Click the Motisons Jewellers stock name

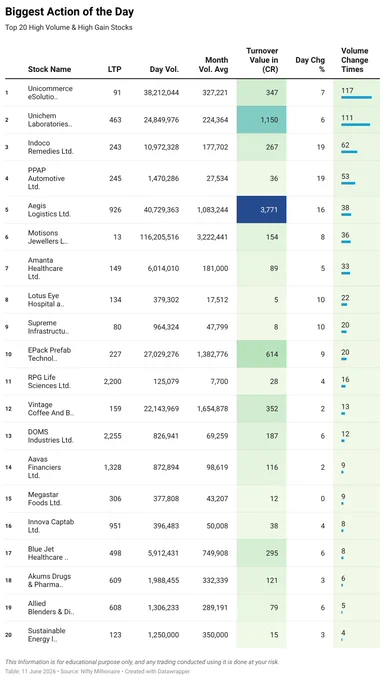pos(48,237)
